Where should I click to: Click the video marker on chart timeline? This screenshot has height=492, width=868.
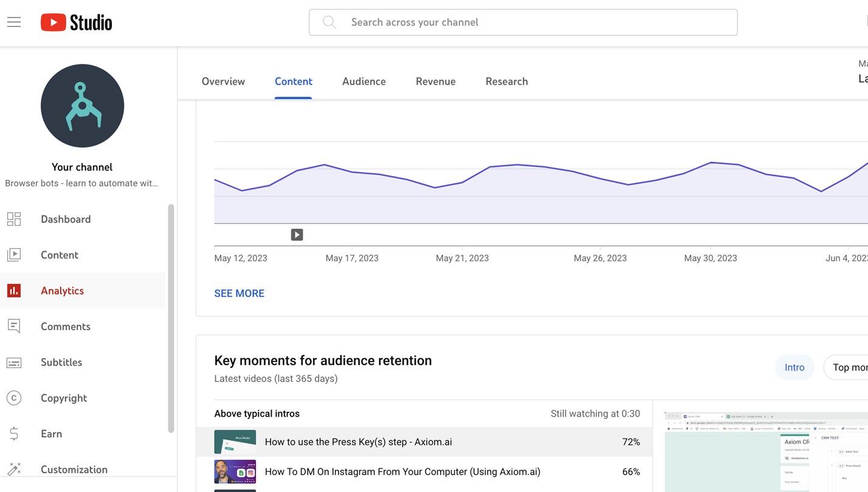click(297, 235)
